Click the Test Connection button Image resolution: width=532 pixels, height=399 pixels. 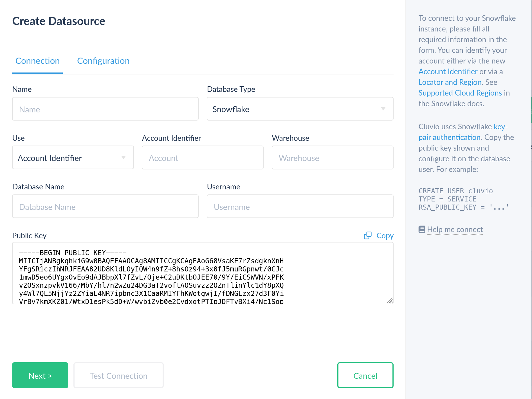click(x=118, y=376)
